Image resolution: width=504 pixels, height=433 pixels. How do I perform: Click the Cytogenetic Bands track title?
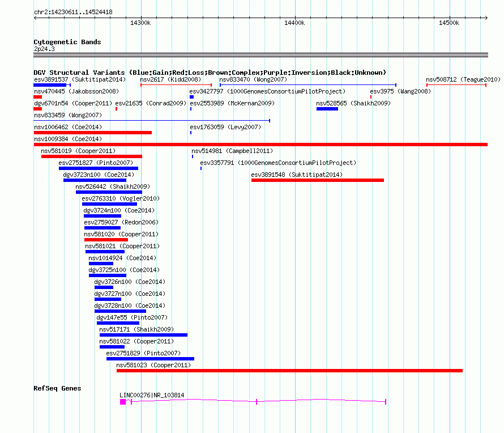click(67, 42)
